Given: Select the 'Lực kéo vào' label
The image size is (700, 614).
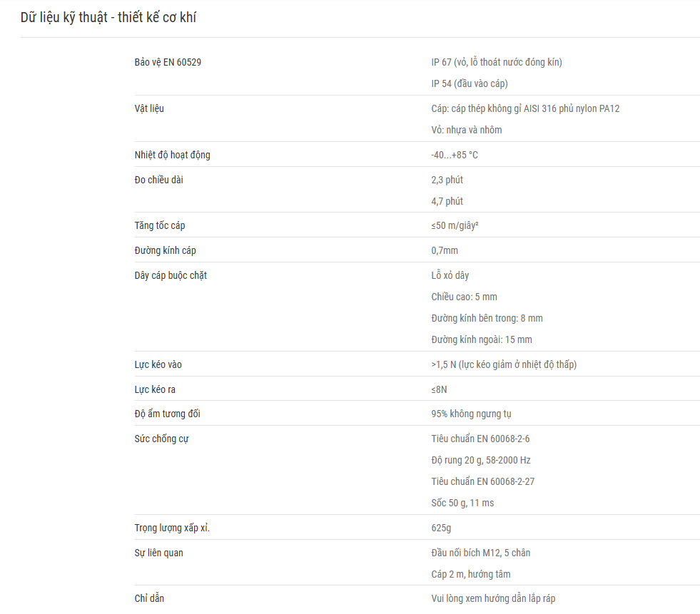Looking at the screenshot, I should [x=158, y=365].
